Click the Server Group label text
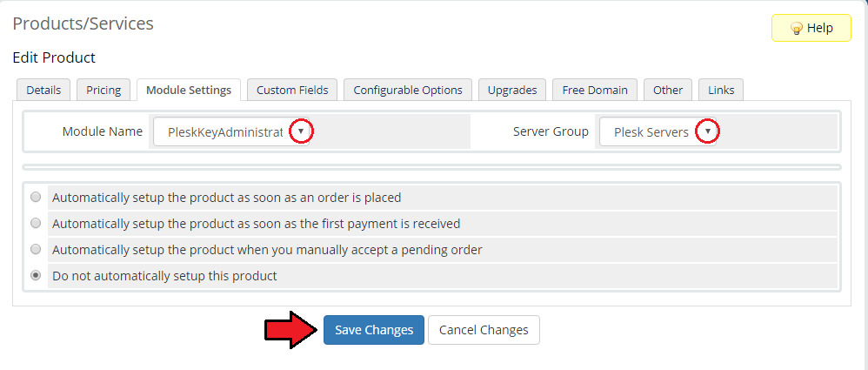Screen dimensions: 868x370 (551, 131)
